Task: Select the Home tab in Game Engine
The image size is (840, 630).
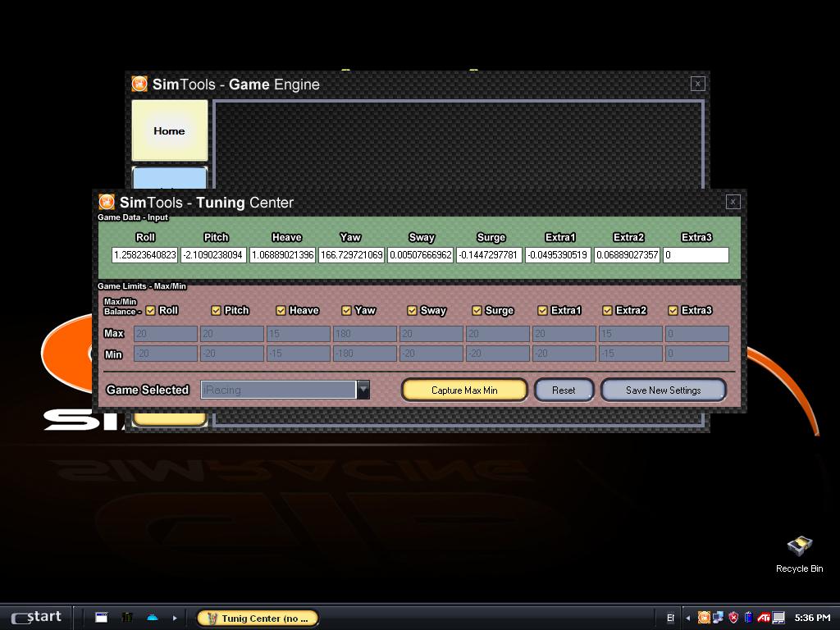Action: click(x=170, y=130)
